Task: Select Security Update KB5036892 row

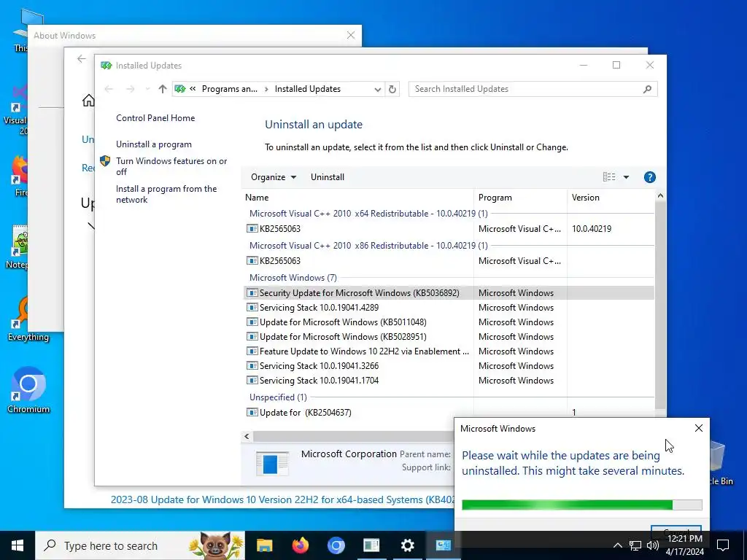Action: click(449, 293)
